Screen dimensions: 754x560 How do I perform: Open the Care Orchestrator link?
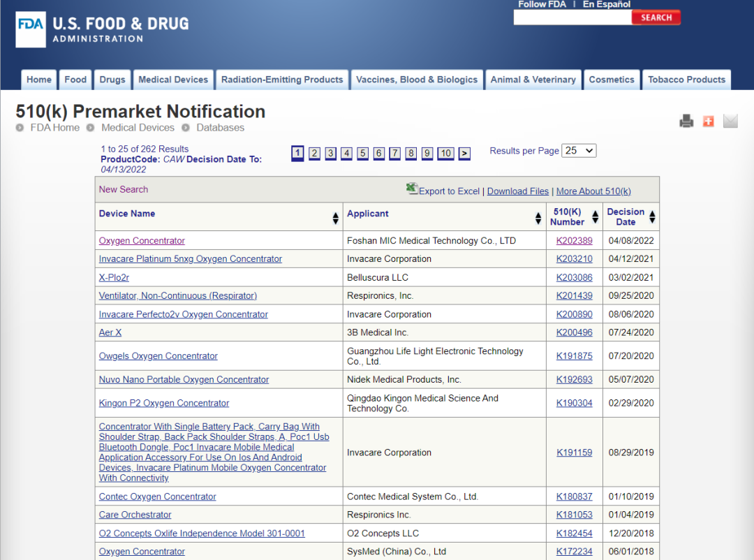click(x=135, y=515)
